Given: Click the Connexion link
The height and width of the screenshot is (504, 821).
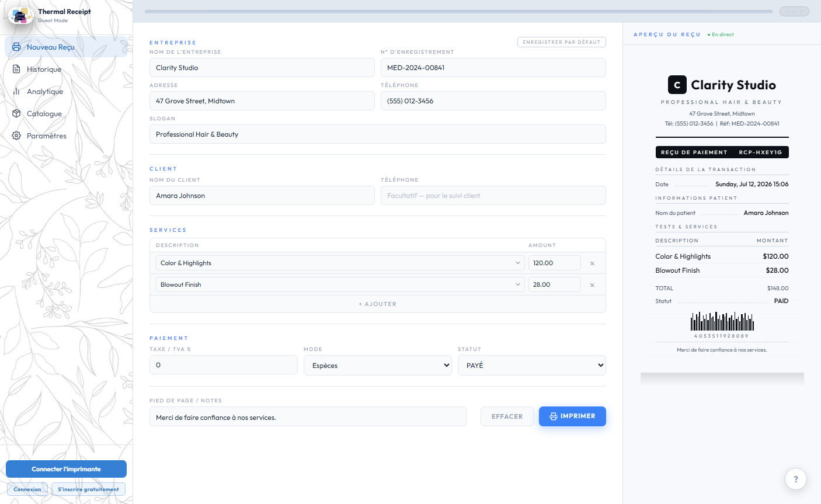Looking at the screenshot, I should pyautogui.click(x=27, y=489).
